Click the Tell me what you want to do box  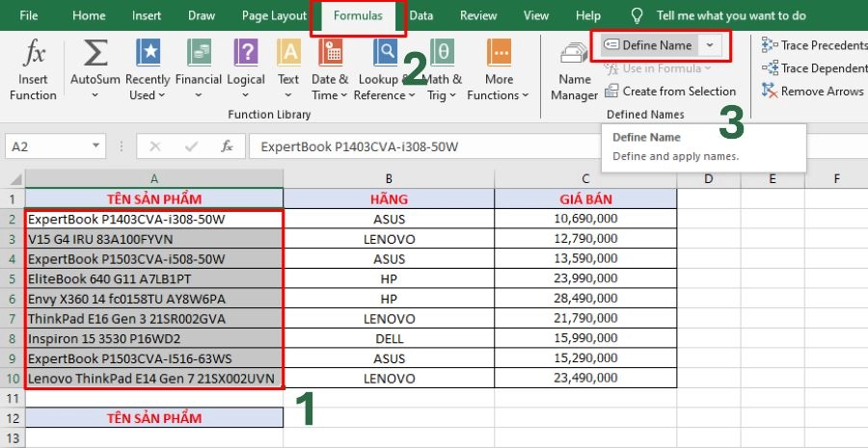(731, 15)
